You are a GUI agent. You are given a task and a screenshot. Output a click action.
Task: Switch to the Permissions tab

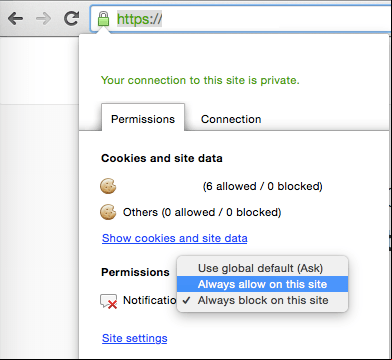(143, 119)
